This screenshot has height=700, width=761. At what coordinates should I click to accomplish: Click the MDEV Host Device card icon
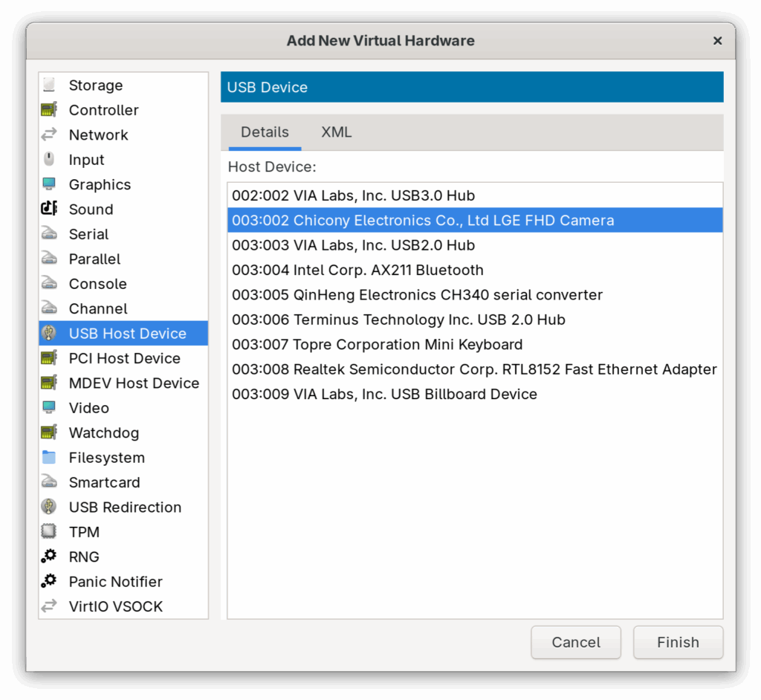coord(49,383)
